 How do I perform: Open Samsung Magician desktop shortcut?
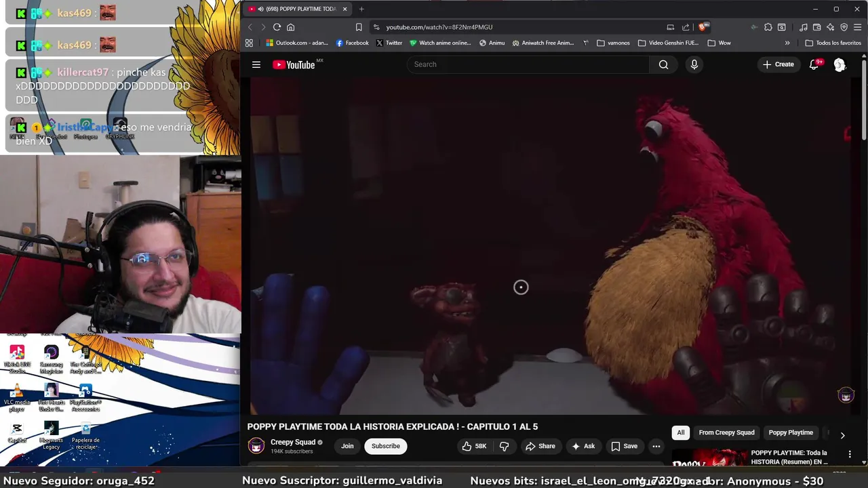[51, 360]
